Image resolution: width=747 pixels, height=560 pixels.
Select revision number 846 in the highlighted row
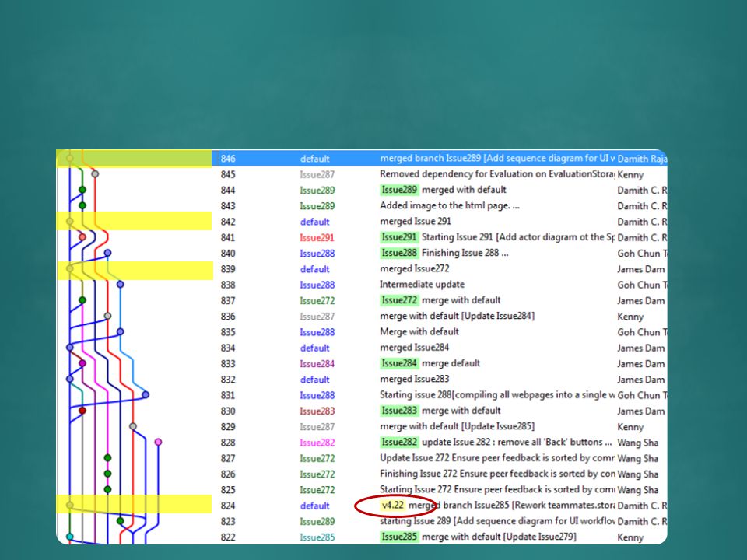click(x=228, y=159)
